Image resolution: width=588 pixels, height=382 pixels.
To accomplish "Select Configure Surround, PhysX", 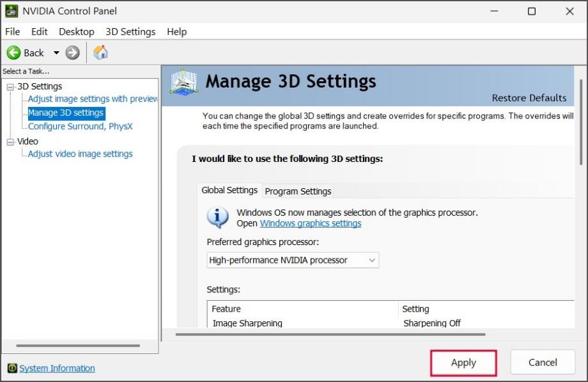I will click(81, 126).
